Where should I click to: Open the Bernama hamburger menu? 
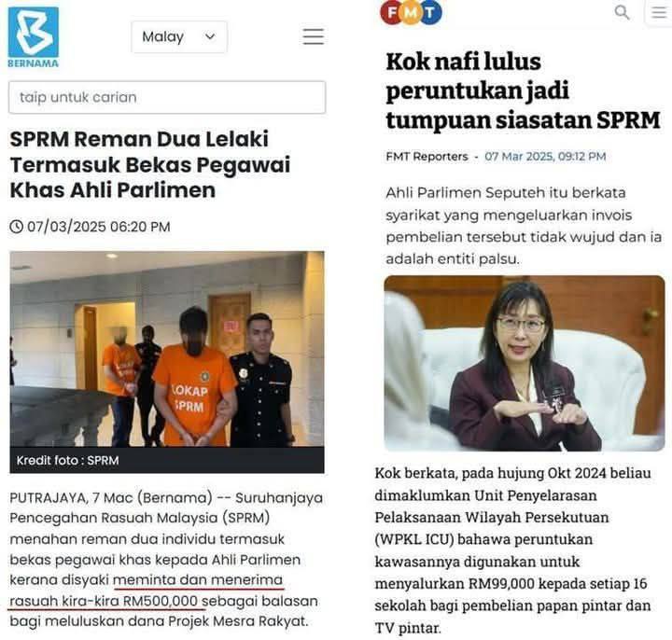tap(314, 36)
